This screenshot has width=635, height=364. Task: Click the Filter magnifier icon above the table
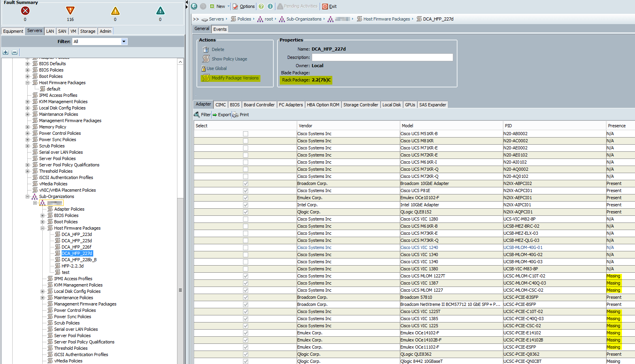point(197,115)
